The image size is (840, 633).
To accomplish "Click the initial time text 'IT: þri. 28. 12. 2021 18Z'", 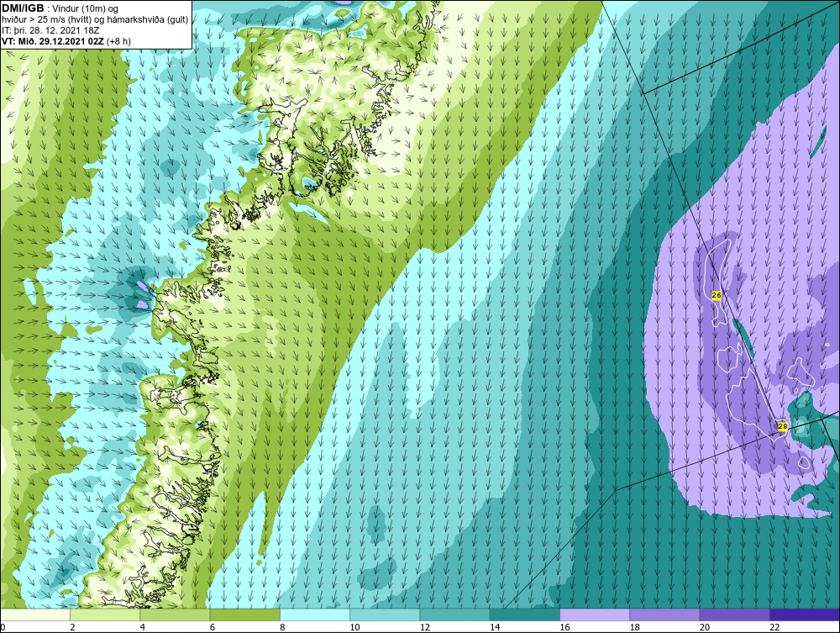I will point(50,30).
